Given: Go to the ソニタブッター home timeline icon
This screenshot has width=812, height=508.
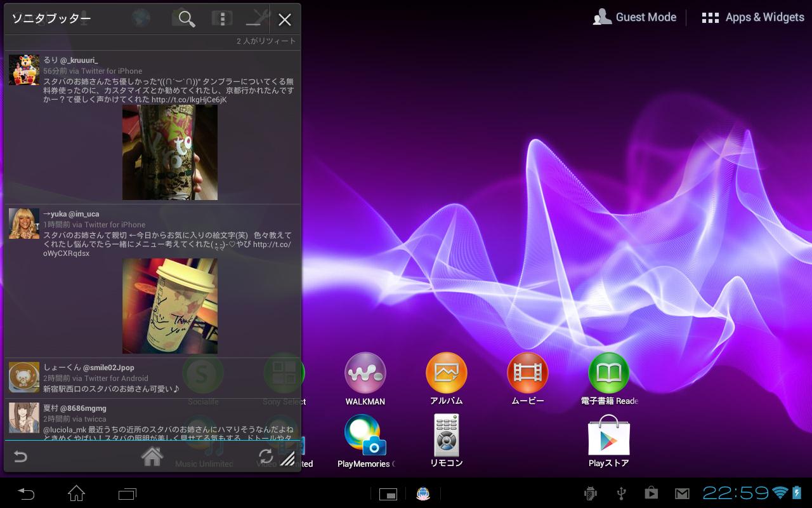Looking at the screenshot, I should tap(152, 456).
